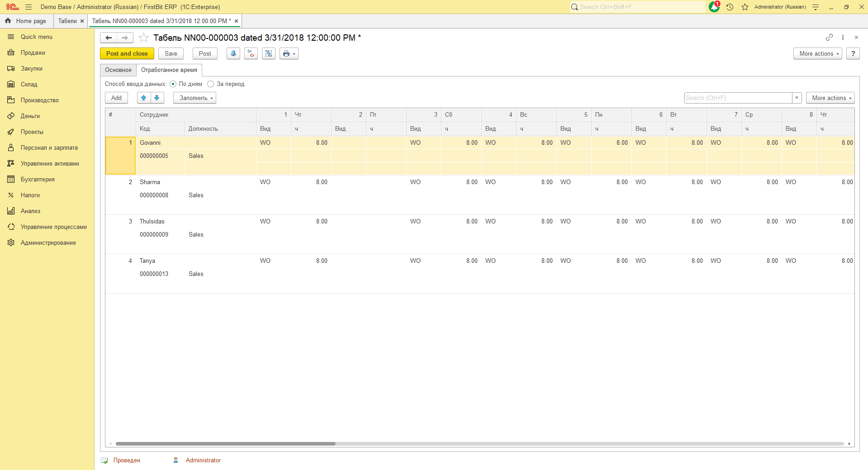Viewport: 868px width, 470px height.
Task: Open the notifications bell in title bar
Action: click(x=714, y=7)
